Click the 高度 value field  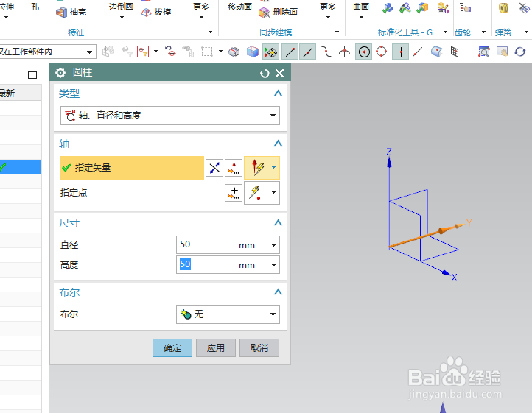(x=207, y=265)
